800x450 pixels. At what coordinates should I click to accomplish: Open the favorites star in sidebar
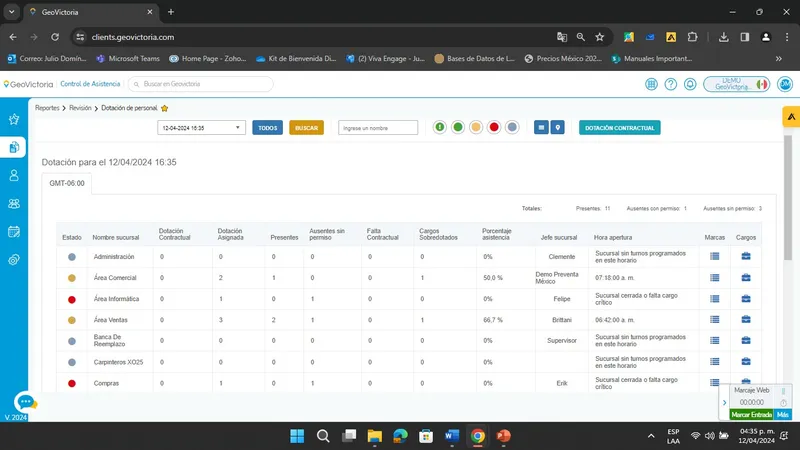tap(14, 119)
